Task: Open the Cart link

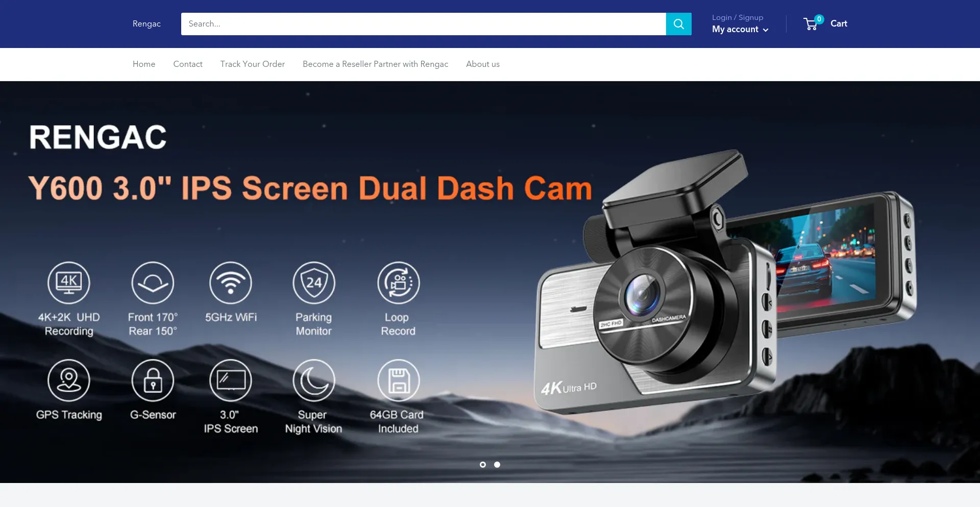Action: click(839, 23)
